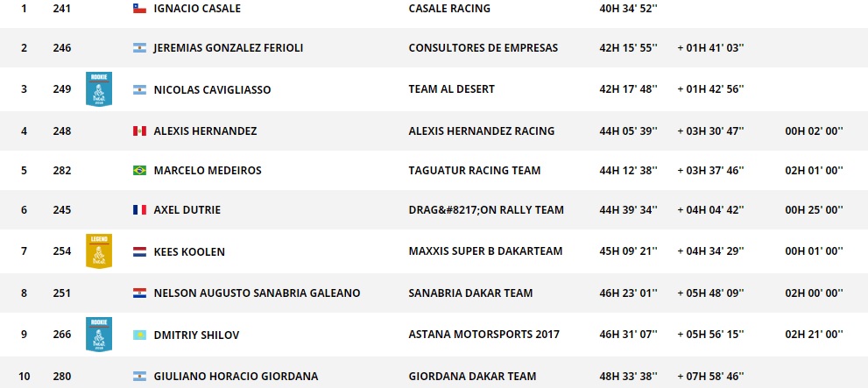Click the Legend badge beside Kees Koolen
This screenshot has width=868, height=388.
click(x=98, y=250)
